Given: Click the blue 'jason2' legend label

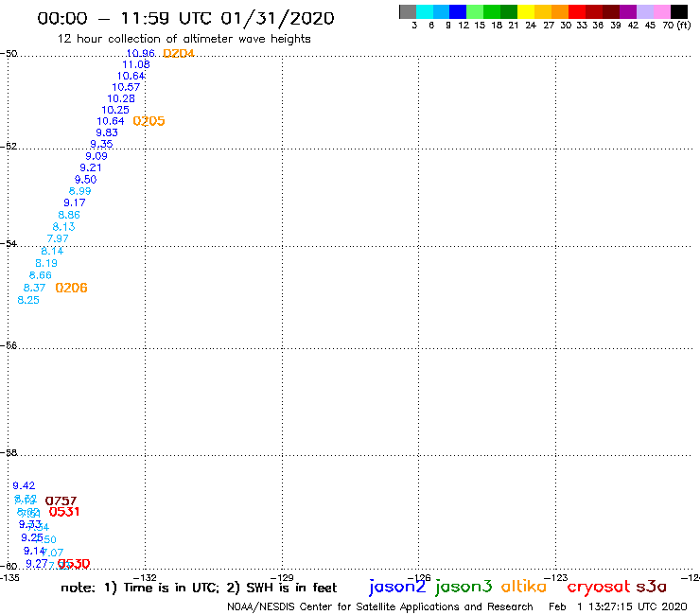Looking at the screenshot, I should (397, 587).
